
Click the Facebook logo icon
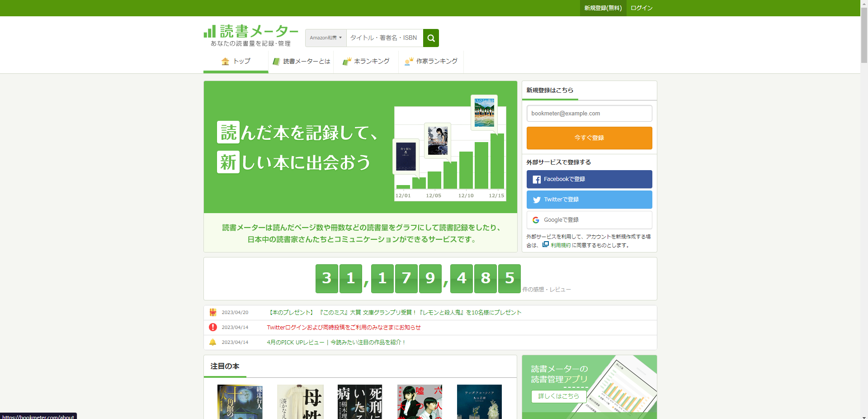[x=537, y=180]
